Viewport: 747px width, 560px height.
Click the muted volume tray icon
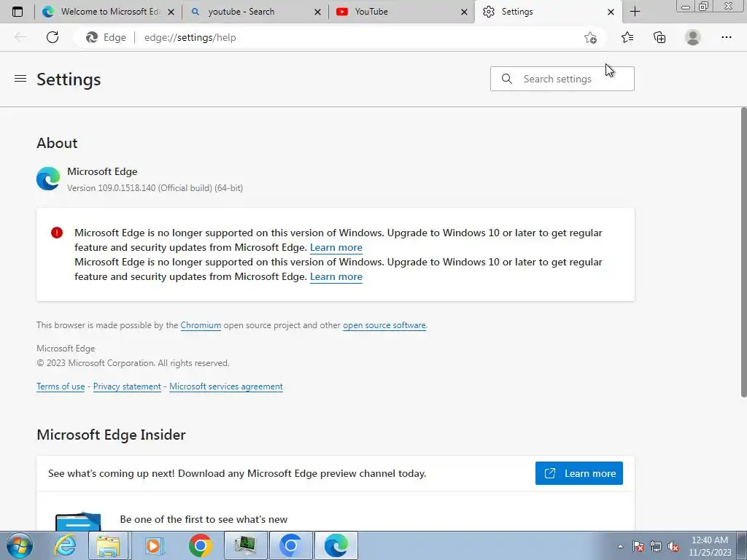click(x=673, y=546)
